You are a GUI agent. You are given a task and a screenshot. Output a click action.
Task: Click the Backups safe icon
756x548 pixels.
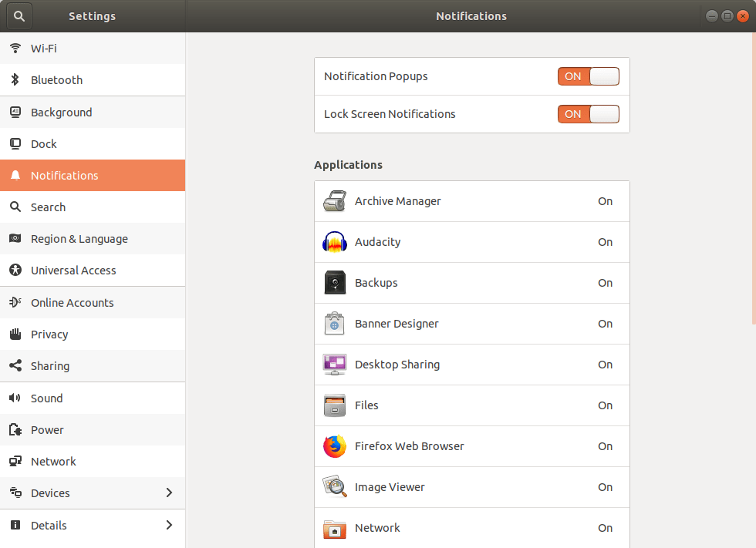tap(335, 283)
